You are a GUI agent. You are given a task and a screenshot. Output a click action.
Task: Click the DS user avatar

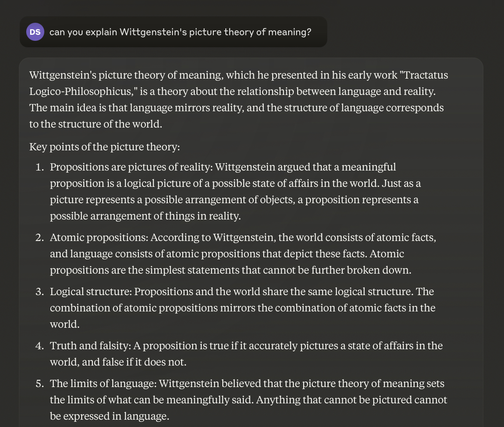tap(35, 32)
